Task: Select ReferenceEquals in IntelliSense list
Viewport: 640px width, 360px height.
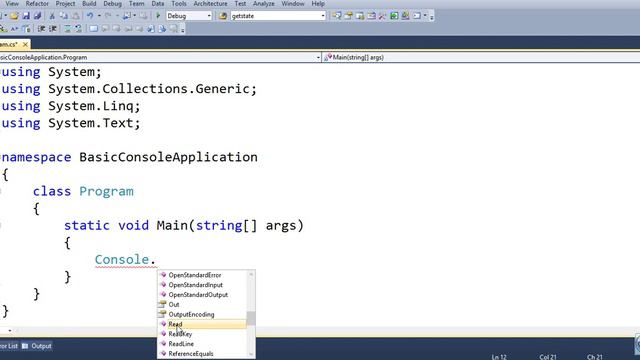Action: click(x=202, y=353)
